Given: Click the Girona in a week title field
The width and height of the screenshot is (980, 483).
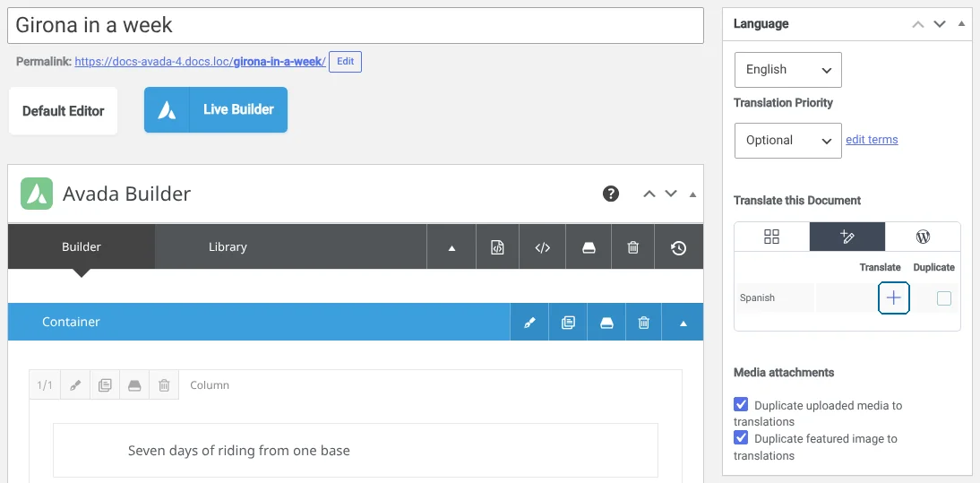Looking at the screenshot, I should (x=356, y=26).
